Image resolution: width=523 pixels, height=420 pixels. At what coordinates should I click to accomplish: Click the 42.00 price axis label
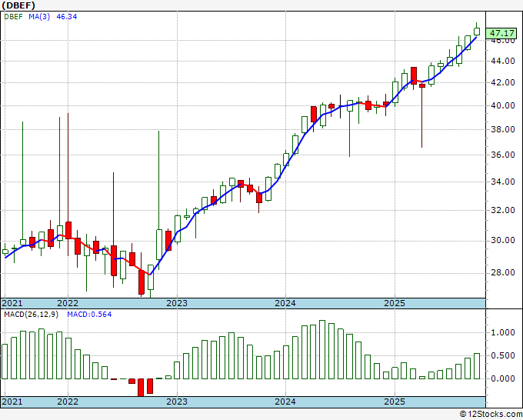(x=503, y=82)
